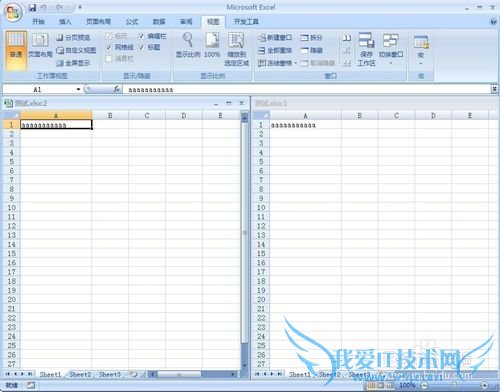Click zoom out minus button in status bar

point(424,385)
